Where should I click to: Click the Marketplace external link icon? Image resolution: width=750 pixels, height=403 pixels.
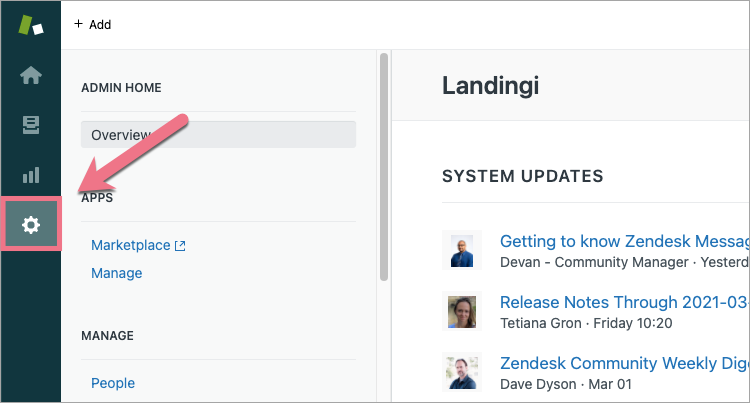pos(180,245)
